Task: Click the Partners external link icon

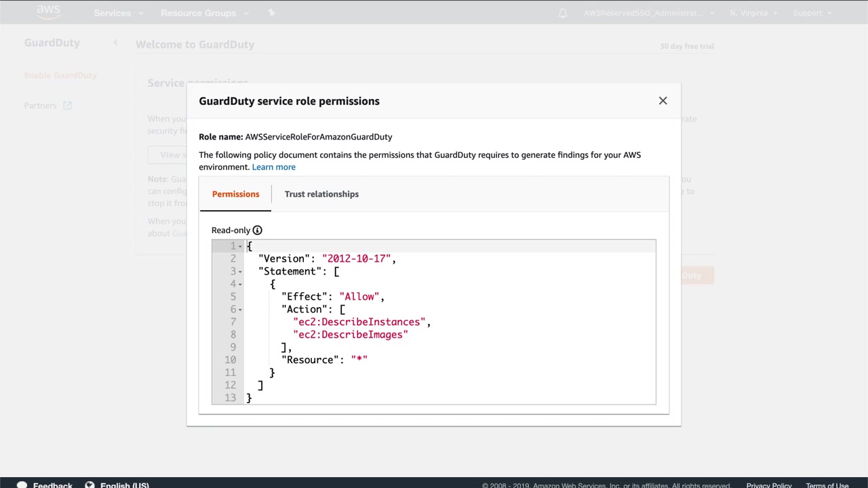Action: pyautogui.click(x=67, y=106)
